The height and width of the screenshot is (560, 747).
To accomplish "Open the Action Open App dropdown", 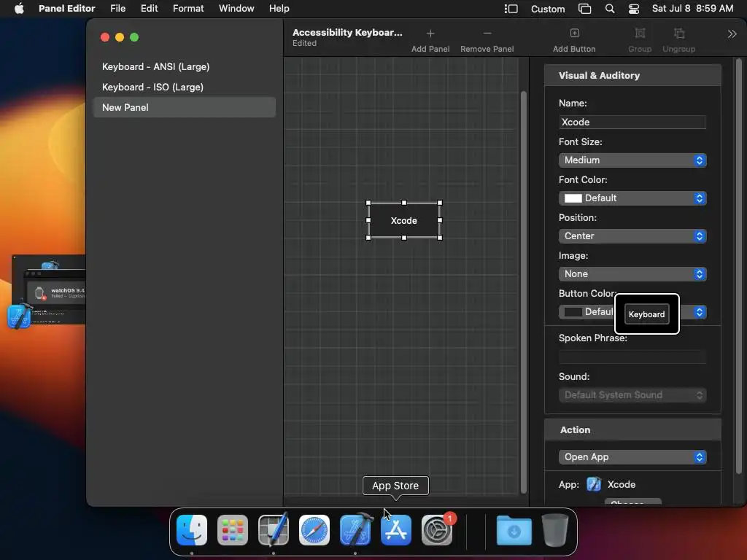I will point(632,457).
